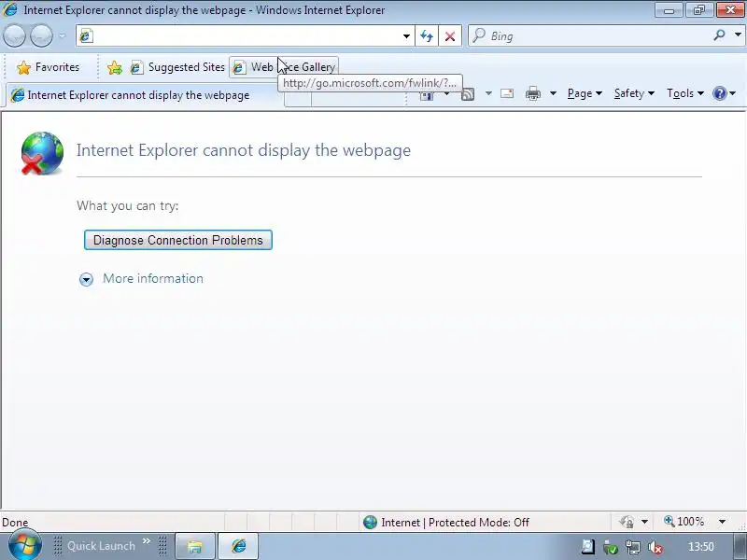Click the Read Mail envelope icon
This screenshot has width=747, height=560.
(x=507, y=93)
